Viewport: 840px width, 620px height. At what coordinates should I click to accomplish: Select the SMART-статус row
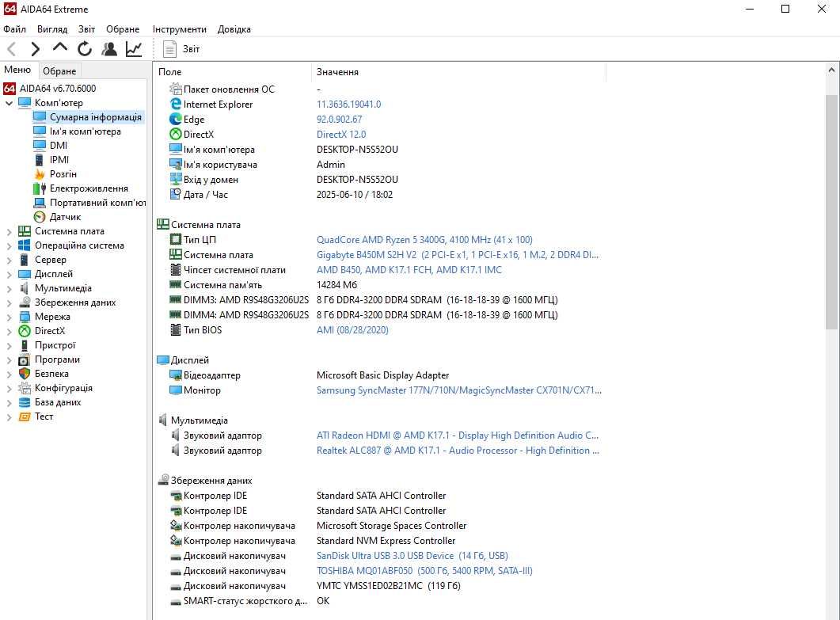[380, 601]
